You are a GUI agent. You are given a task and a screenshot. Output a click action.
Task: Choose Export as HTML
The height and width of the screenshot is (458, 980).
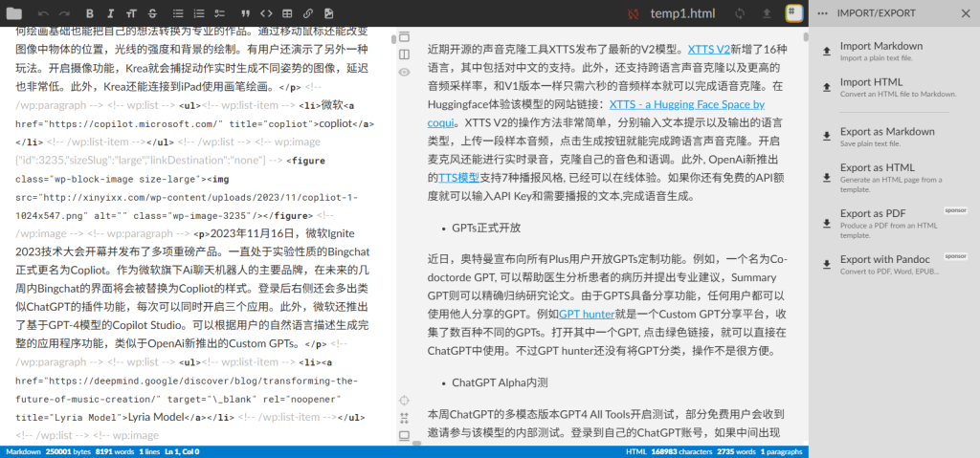tap(895, 178)
